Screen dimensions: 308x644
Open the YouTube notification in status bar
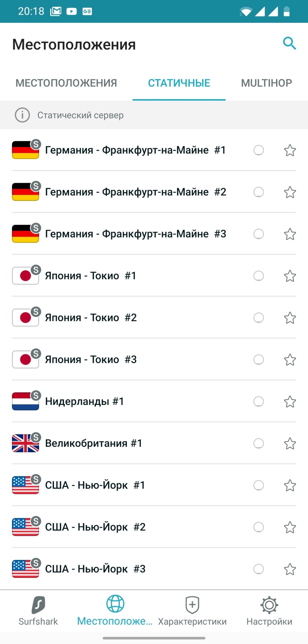(x=71, y=11)
